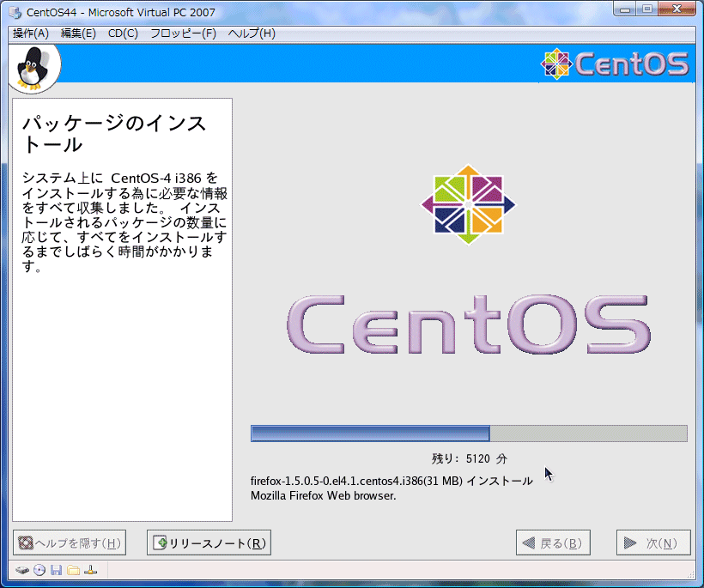
Task: Click the installation progress bar
Action: coord(469,433)
